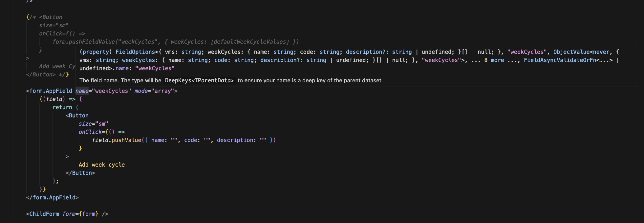The width and height of the screenshot is (644, 223).
Task: Click defaultWeekCycleValues in the commented code
Action: click(251, 42)
